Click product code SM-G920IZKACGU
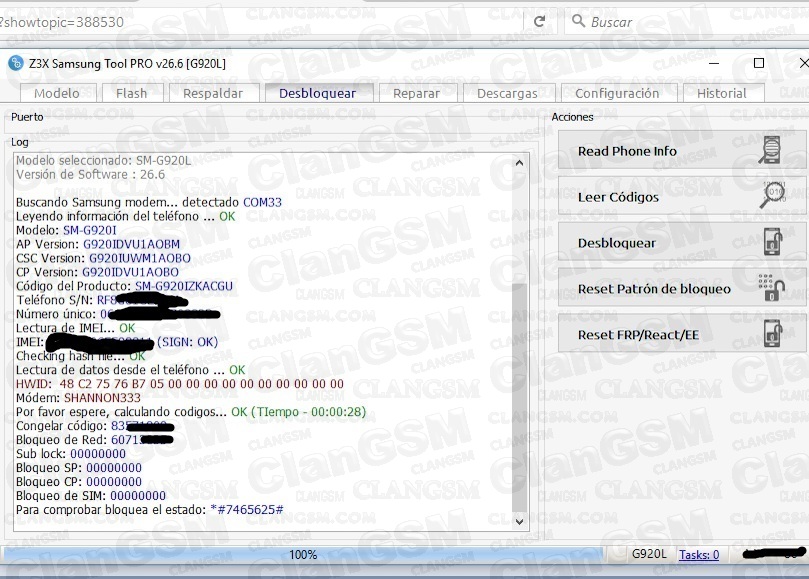Viewport: 809px width, 579px height. tap(184, 285)
